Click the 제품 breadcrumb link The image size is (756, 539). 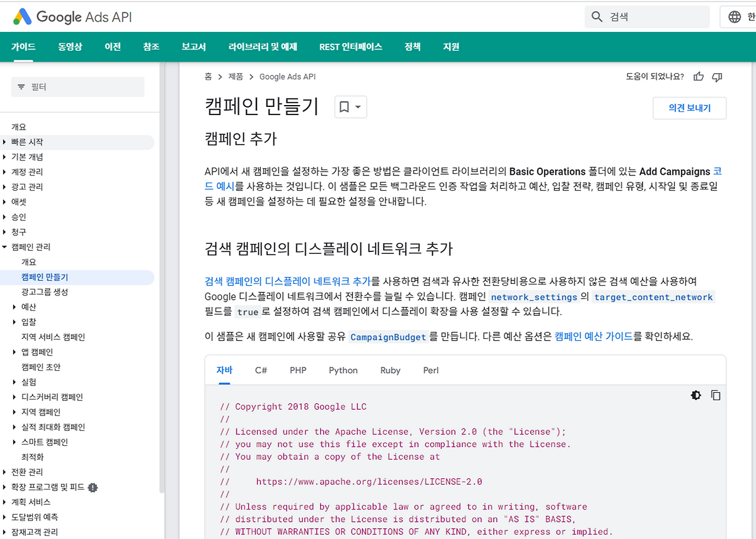pyautogui.click(x=236, y=76)
